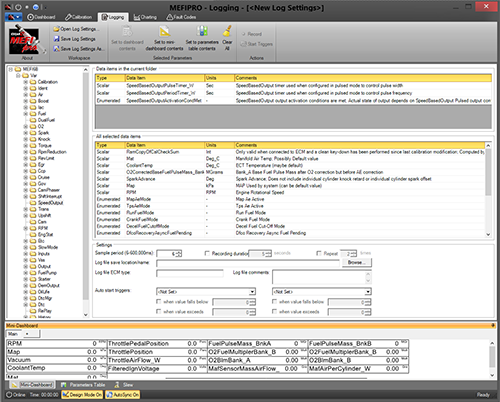Click the tree panel vertical scrollbar
This screenshot has height=402, width=500.
85,192
